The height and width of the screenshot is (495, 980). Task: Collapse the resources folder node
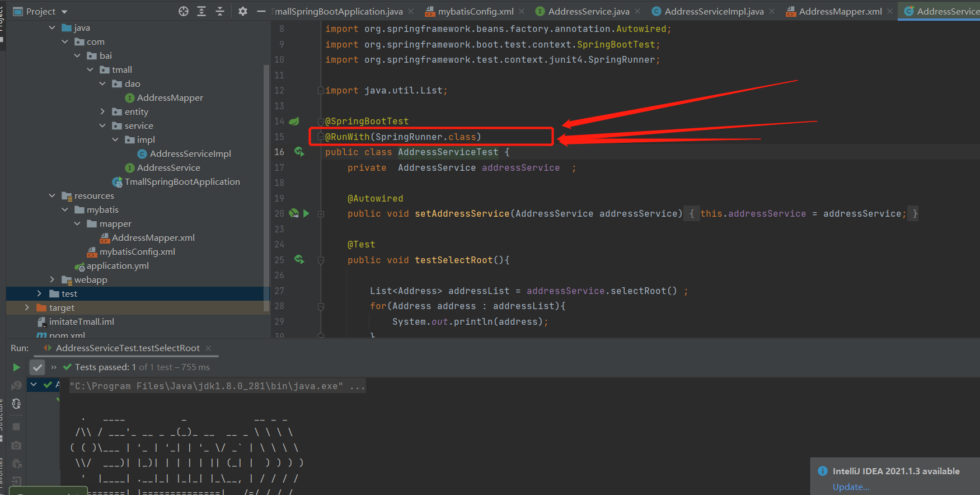click(52, 195)
